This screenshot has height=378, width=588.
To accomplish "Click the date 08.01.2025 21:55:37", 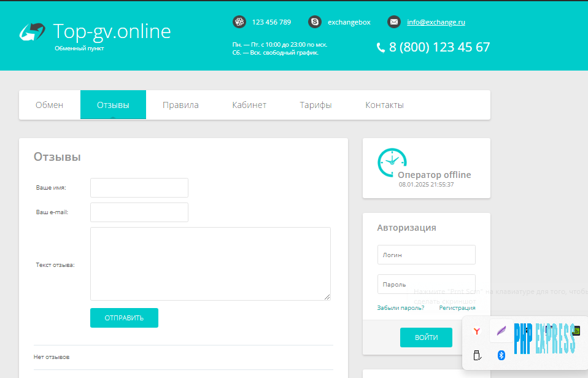I will tap(427, 185).
